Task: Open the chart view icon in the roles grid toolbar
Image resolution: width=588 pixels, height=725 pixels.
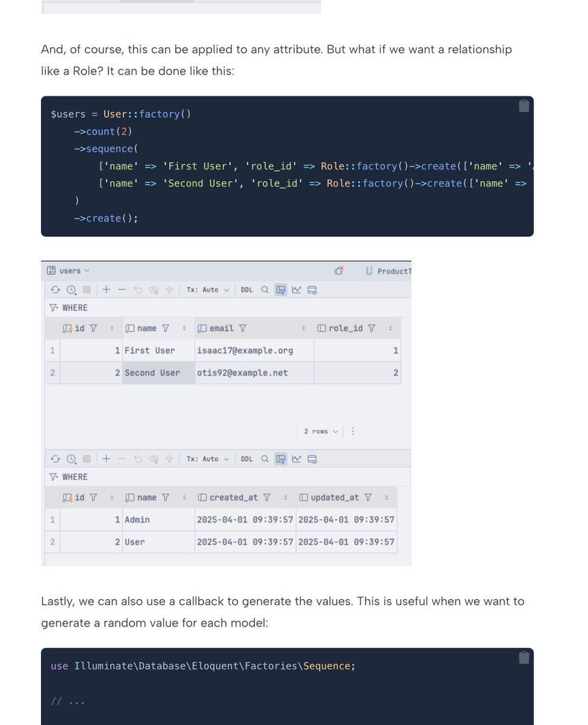Action: pos(297,459)
